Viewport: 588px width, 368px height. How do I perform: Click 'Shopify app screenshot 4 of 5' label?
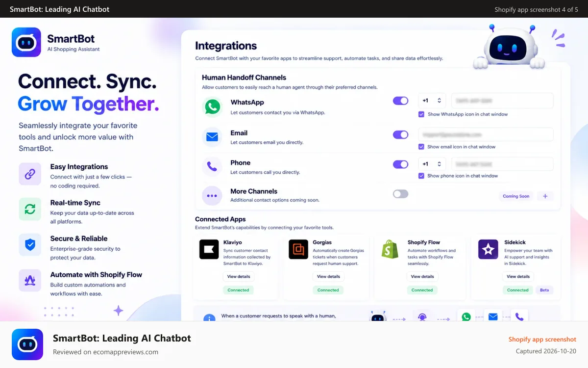tap(536, 9)
